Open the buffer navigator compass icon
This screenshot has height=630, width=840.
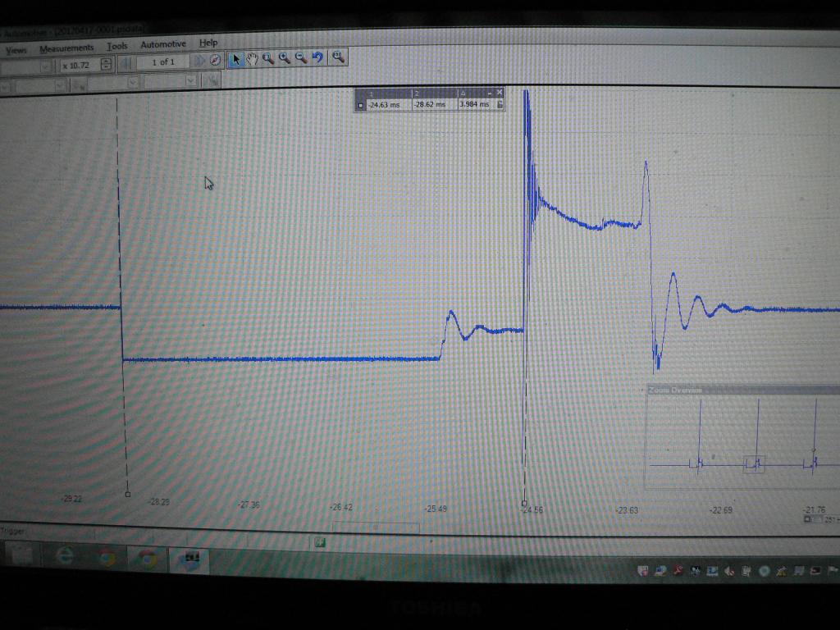(x=216, y=61)
